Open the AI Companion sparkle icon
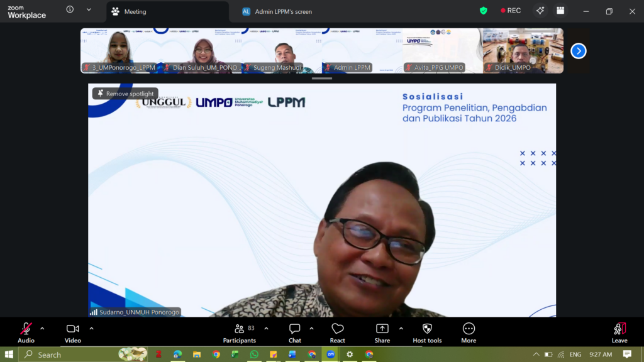 coord(540,11)
